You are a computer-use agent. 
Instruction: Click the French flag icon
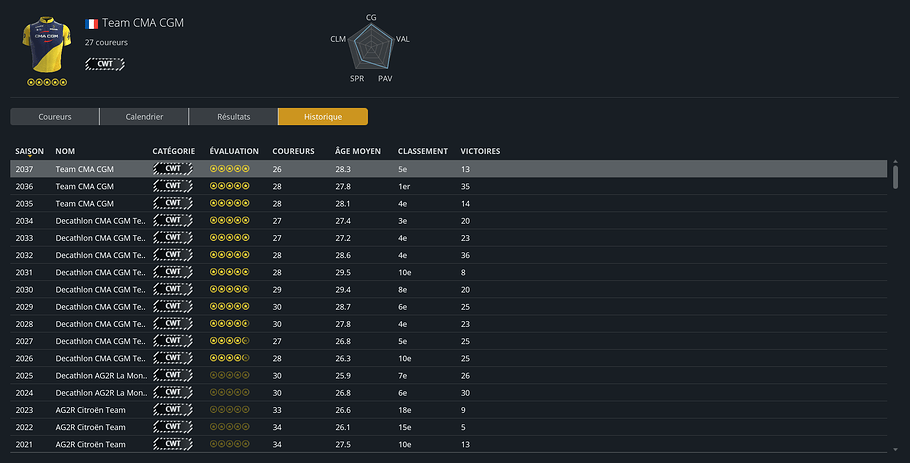tap(91, 24)
